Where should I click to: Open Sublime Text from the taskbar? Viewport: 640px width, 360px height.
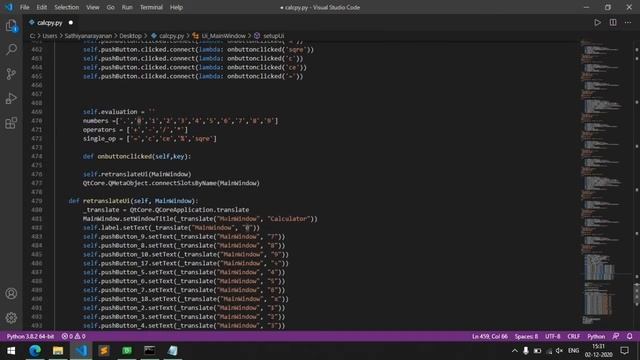(104, 351)
